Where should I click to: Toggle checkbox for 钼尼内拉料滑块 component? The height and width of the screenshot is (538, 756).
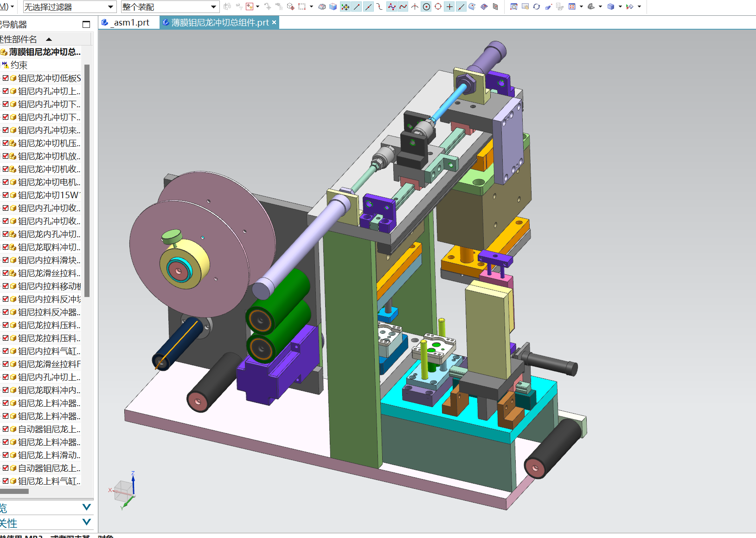click(6, 260)
